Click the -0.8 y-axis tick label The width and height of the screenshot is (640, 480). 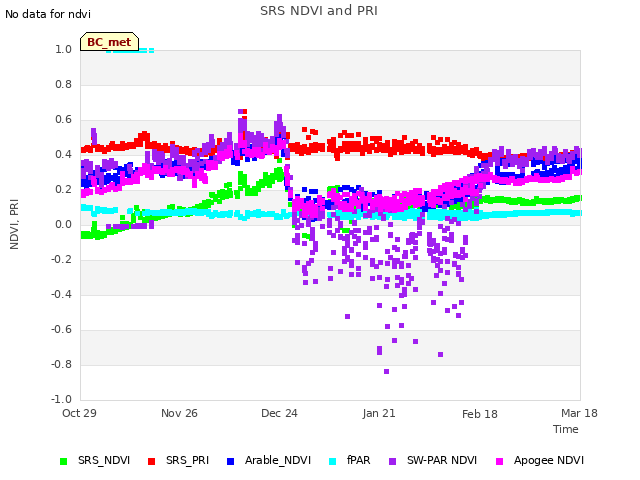click(x=61, y=364)
